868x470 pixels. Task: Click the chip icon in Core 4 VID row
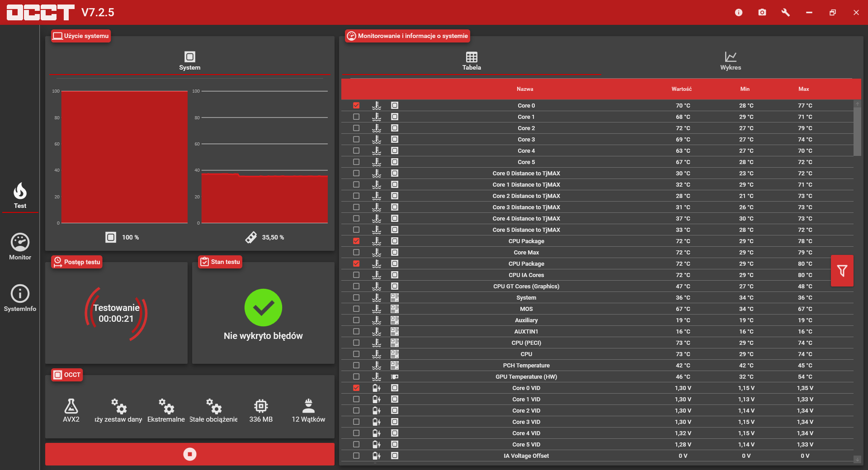(x=395, y=433)
